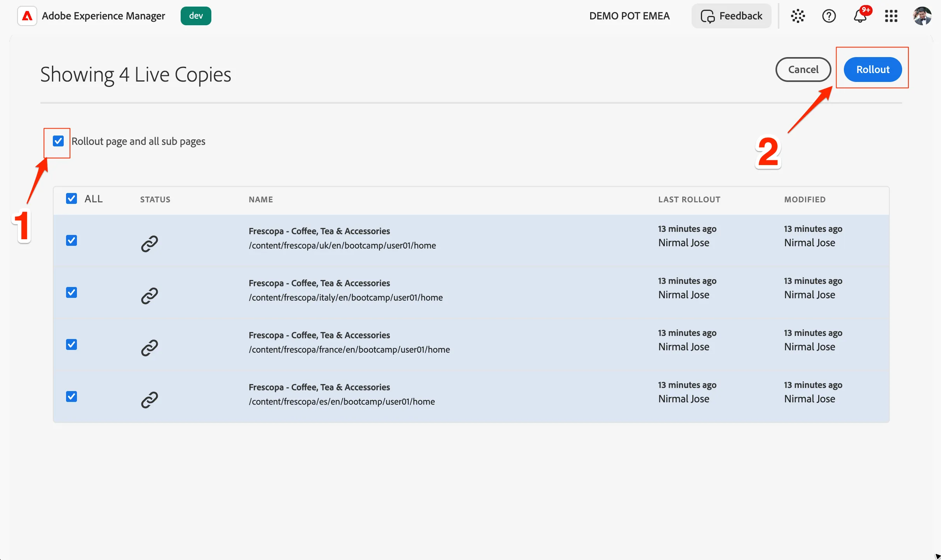941x560 pixels.
Task: Click the blue Rollout button
Action: (x=873, y=70)
